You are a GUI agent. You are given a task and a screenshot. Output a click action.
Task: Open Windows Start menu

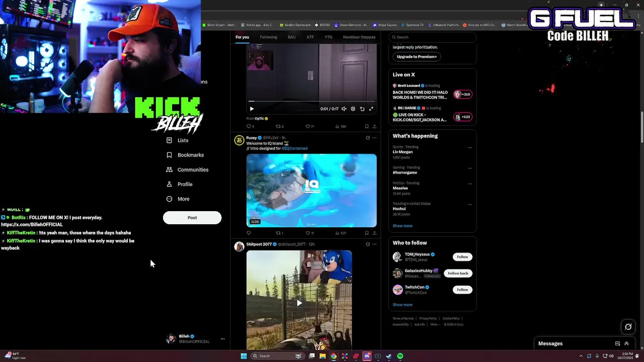tap(244, 356)
